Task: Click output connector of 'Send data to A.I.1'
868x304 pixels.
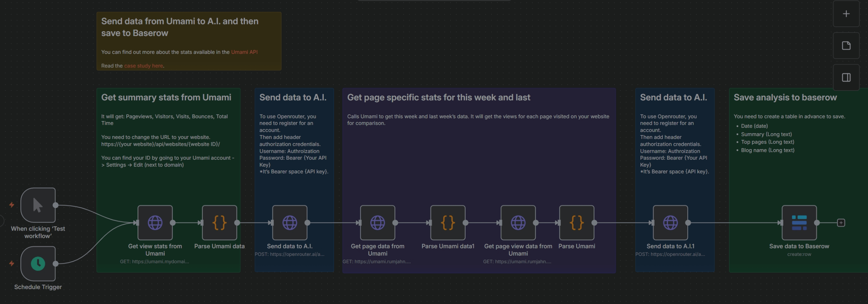Action: (x=688, y=223)
